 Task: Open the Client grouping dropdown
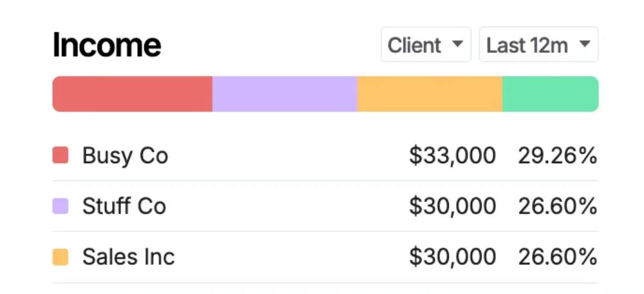(x=426, y=44)
